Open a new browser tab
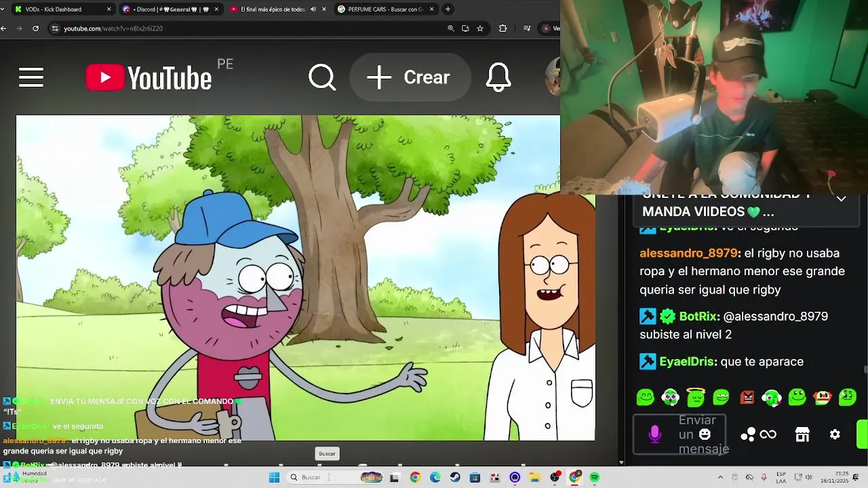 click(448, 9)
